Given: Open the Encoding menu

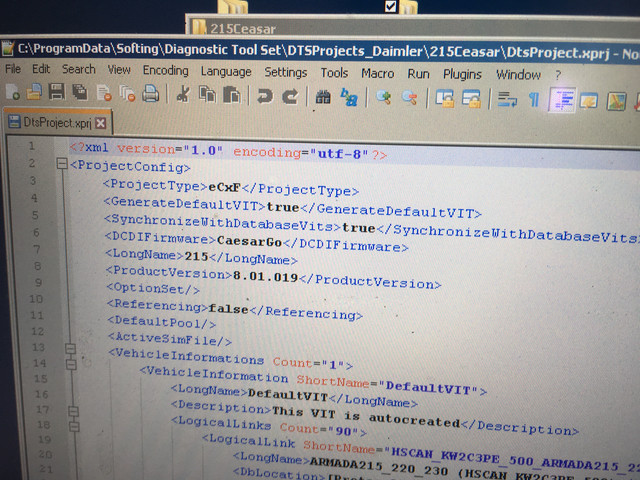Looking at the screenshot, I should tap(165, 71).
